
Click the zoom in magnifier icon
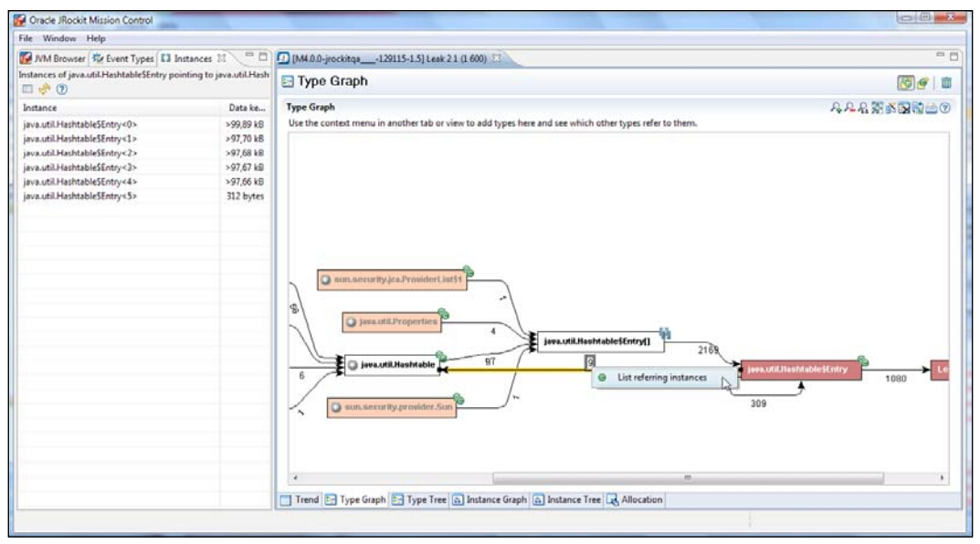[x=835, y=108]
